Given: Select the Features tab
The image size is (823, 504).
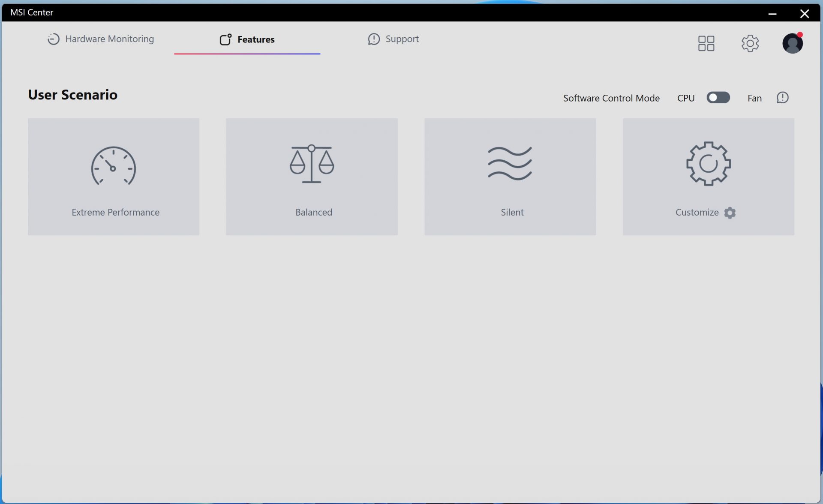Looking at the screenshot, I should pyautogui.click(x=255, y=39).
